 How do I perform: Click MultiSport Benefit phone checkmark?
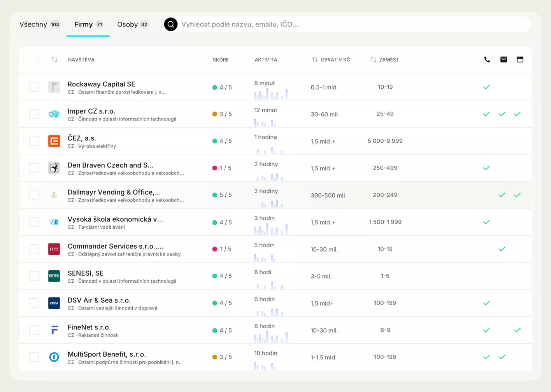(486, 357)
